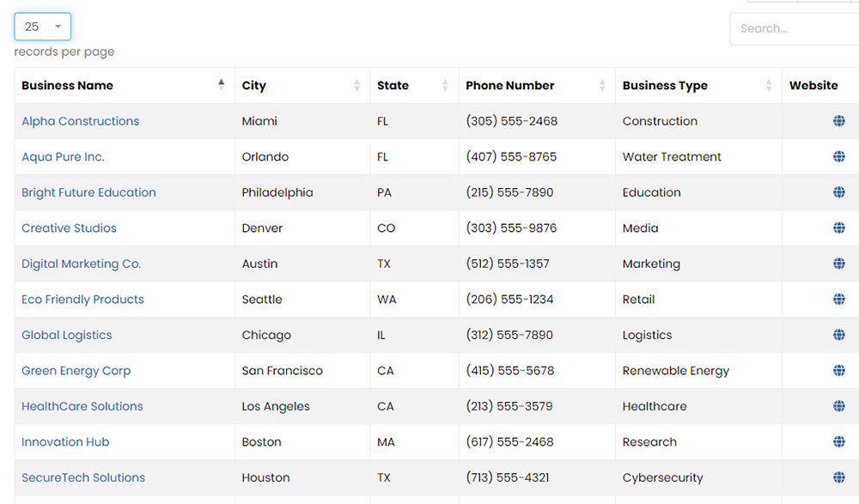
Task: Click globe icon in Creative Studios row
Action: [x=838, y=228]
